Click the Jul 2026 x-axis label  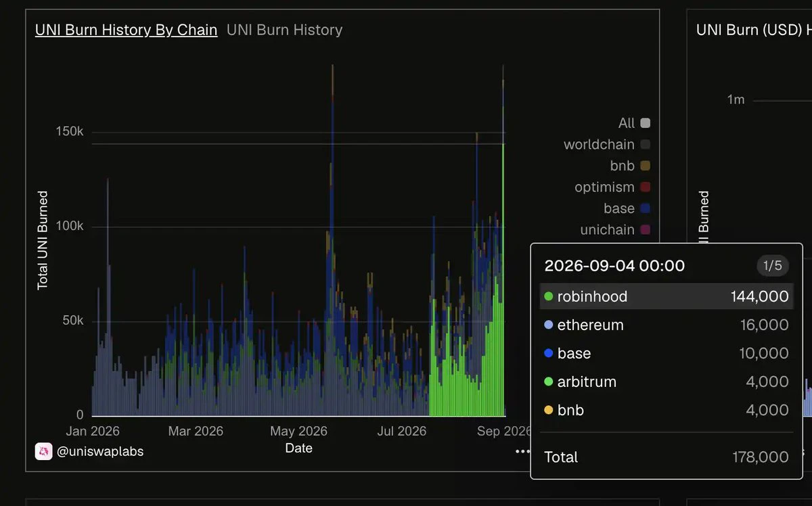click(401, 431)
